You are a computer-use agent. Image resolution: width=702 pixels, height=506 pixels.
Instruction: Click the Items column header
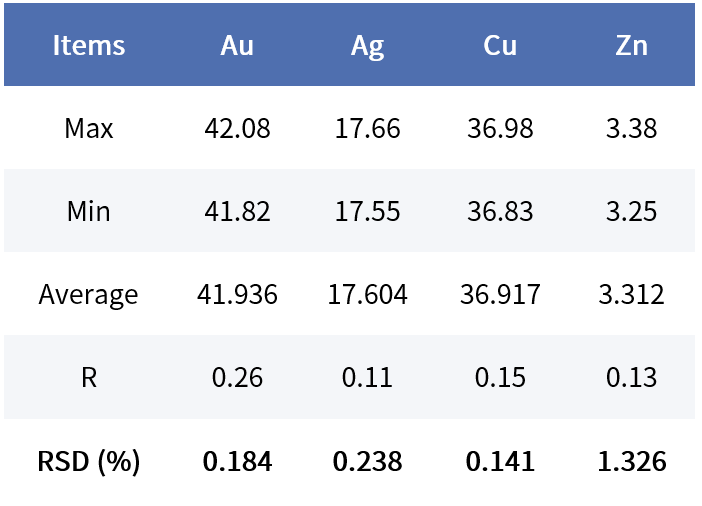[x=89, y=46]
